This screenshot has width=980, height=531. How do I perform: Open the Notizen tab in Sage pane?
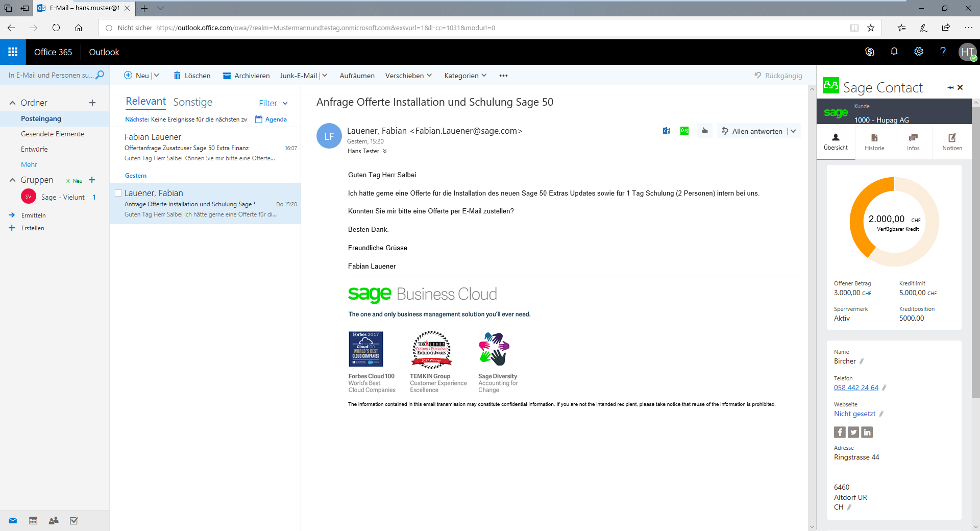pos(952,142)
